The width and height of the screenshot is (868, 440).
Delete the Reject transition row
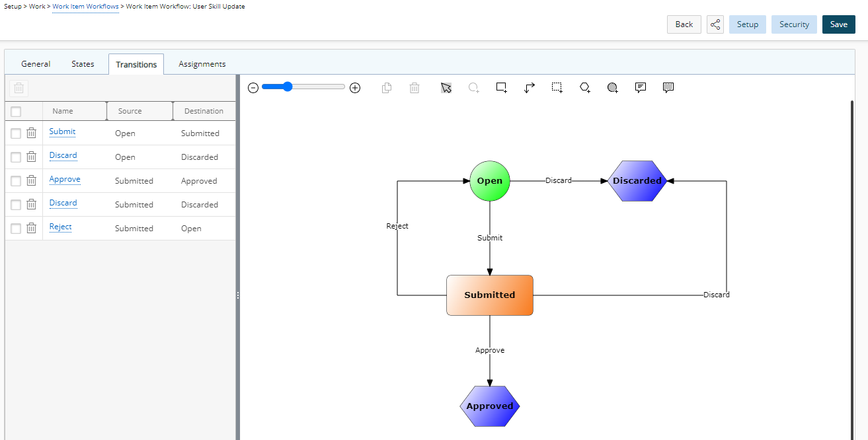point(31,229)
